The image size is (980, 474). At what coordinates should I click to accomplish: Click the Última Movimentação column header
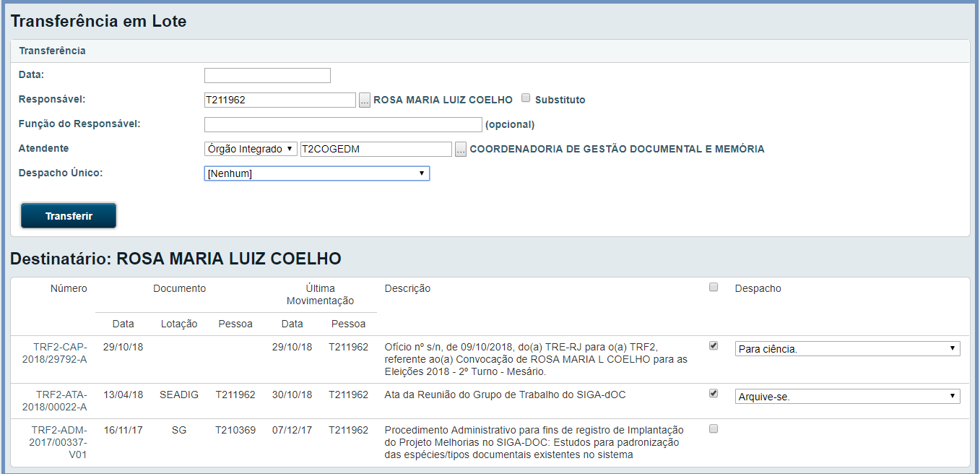click(320, 294)
